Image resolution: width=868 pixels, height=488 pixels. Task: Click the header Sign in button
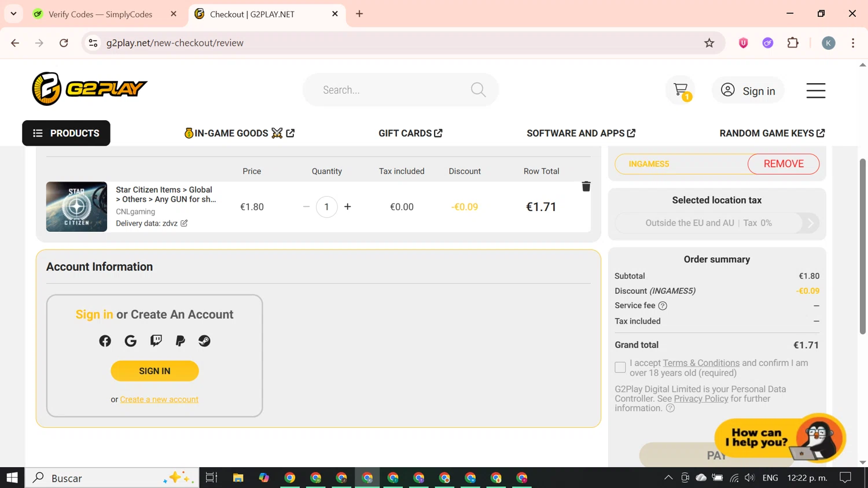pyautogui.click(x=748, y=91)
